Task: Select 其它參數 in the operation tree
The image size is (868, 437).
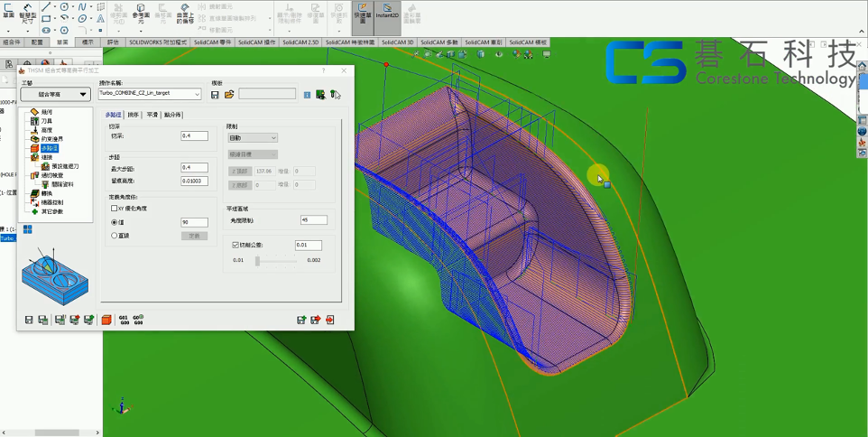Action: click(x=51, y=211)
